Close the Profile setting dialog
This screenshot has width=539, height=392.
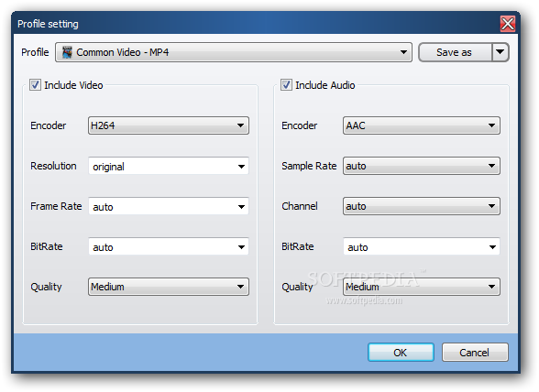[x=508, y=24]
